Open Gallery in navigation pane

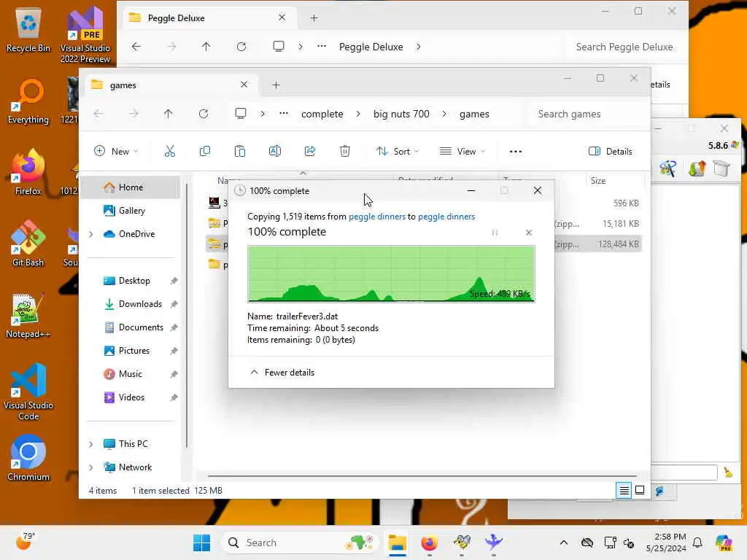tap(131, 211)
